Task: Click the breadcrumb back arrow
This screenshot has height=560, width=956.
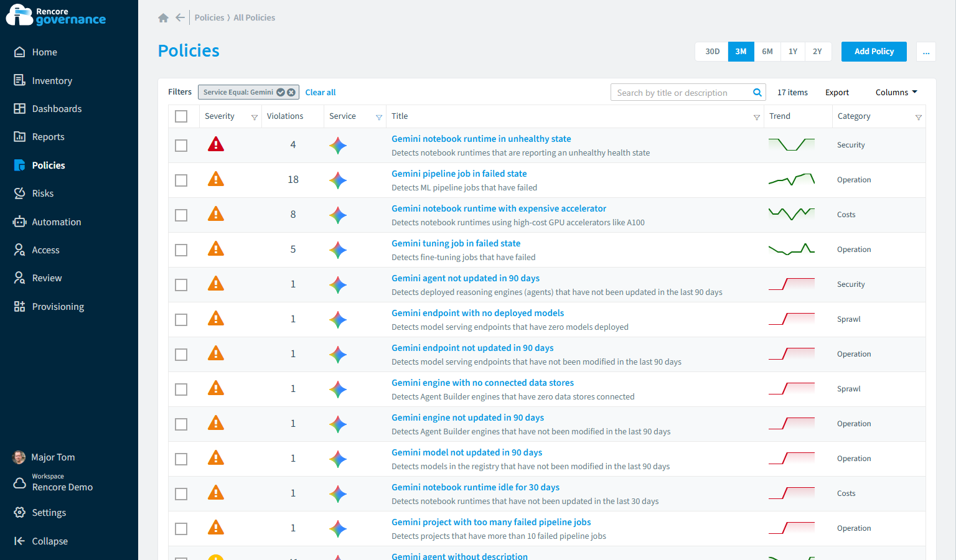Action: 180,17
